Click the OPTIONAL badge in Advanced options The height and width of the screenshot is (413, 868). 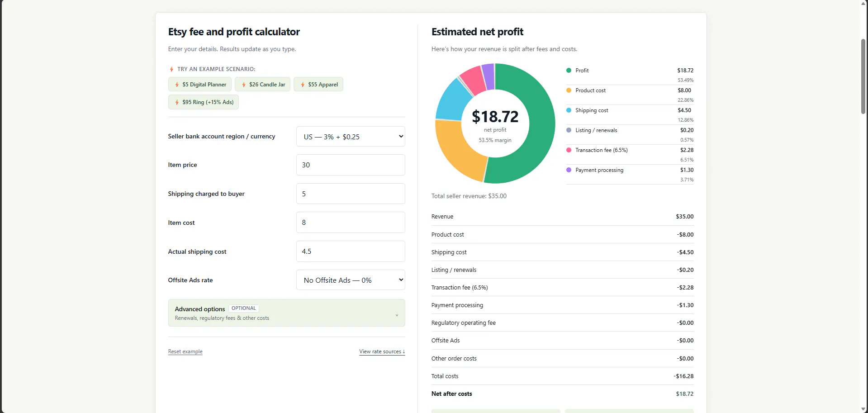pos(243,309)
